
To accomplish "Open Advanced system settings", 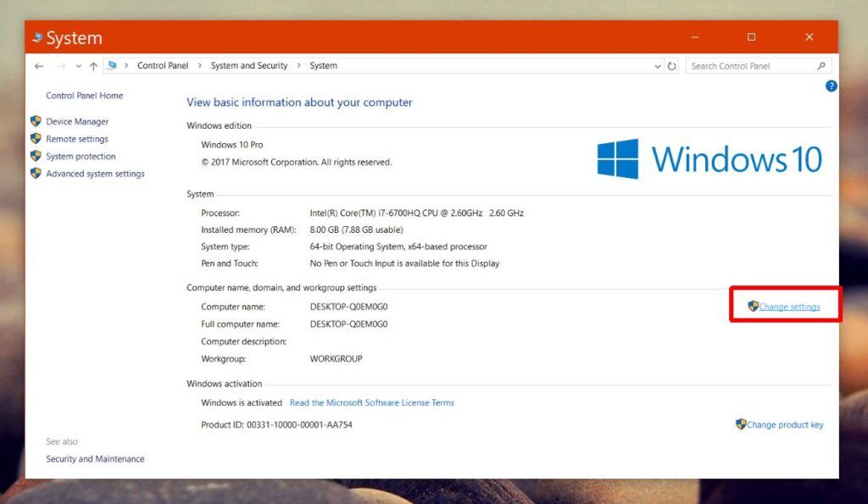I will pos(96,174).
